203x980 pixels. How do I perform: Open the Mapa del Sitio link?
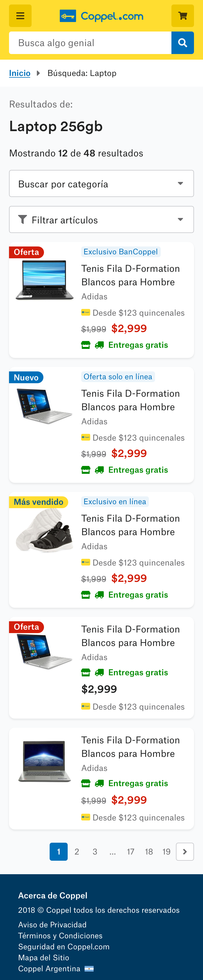coord(43,957)
